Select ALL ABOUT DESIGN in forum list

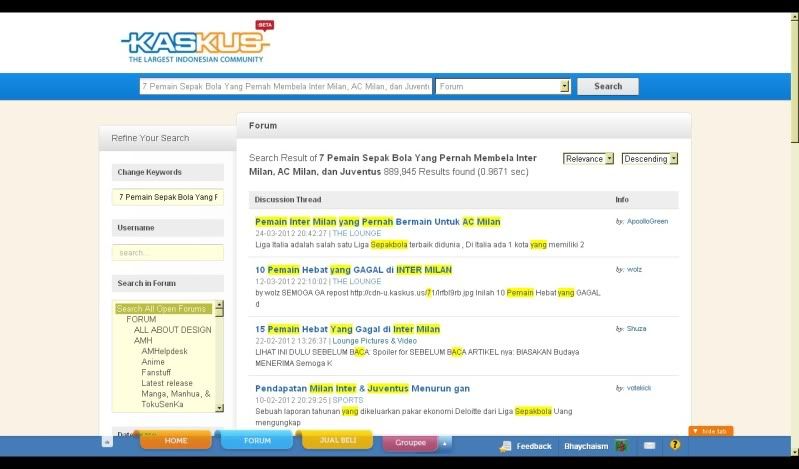(x=172, y=330)
